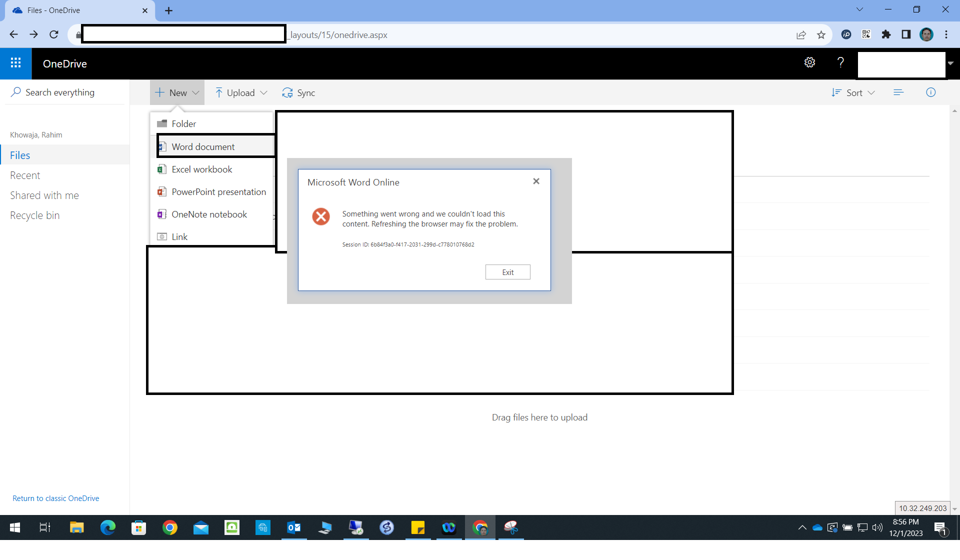Expand the Upload dropdown
Viewport: 960px width, 560px height.
click(x=241, y=93)
